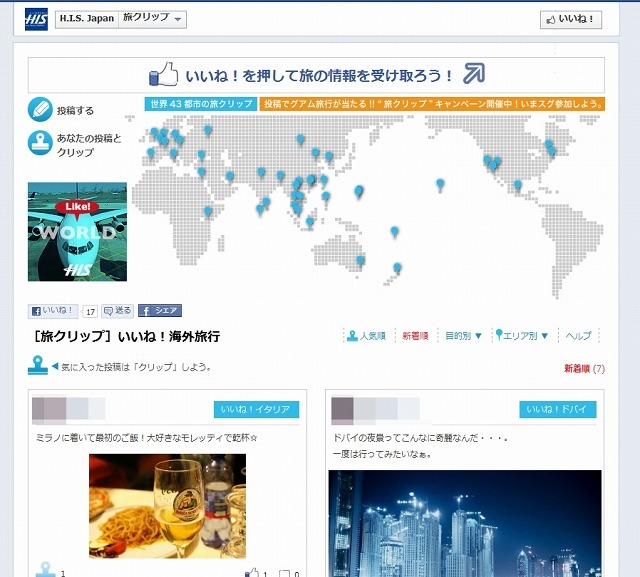Image resolution: width=640 pixels, height=577 pixels.
Task: Click the 送る send icon button
Action: (x=117, y=311)
